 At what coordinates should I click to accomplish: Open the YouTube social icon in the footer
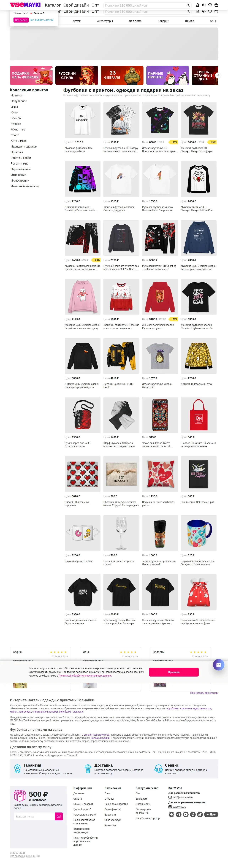click(x=186, y=814)
